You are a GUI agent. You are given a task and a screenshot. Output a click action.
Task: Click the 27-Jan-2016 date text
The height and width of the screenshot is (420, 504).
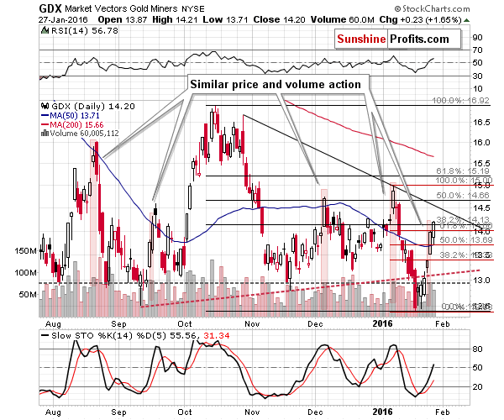(63, 20)
